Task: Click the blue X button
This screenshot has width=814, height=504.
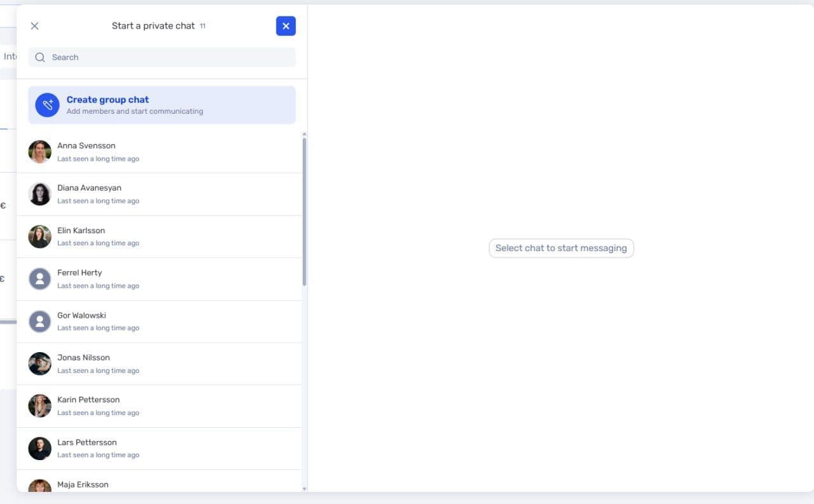Action: [286, 26]
